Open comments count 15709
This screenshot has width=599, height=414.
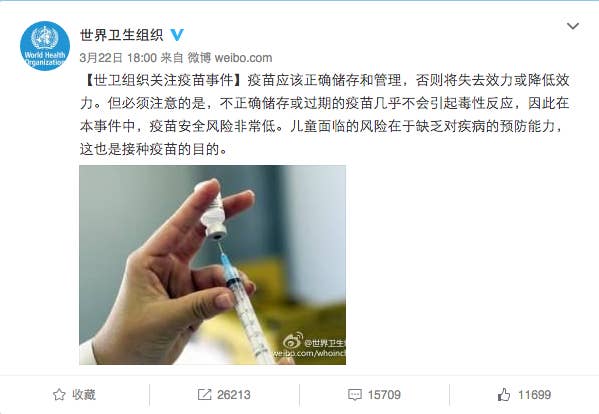pos(384,395)
